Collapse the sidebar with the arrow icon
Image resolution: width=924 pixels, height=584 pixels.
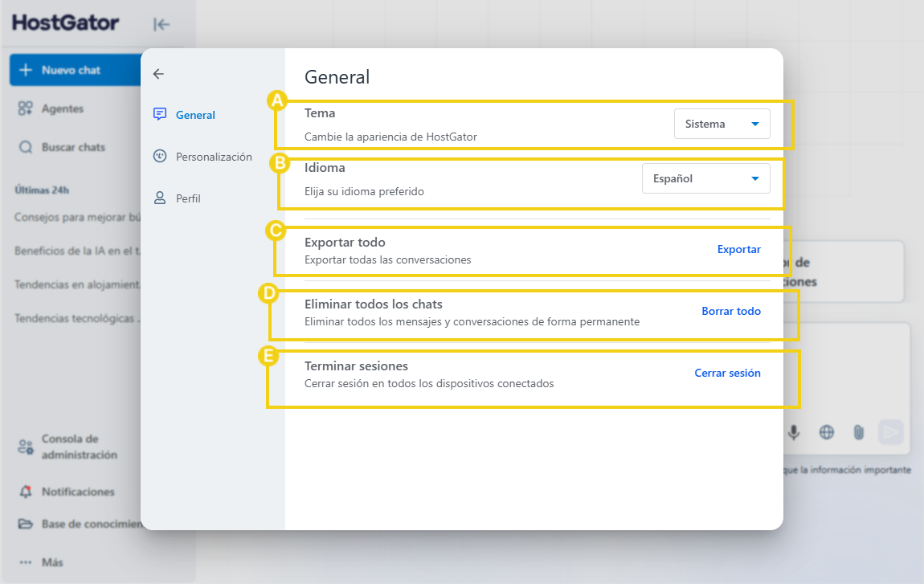click(x=161, y=24)
